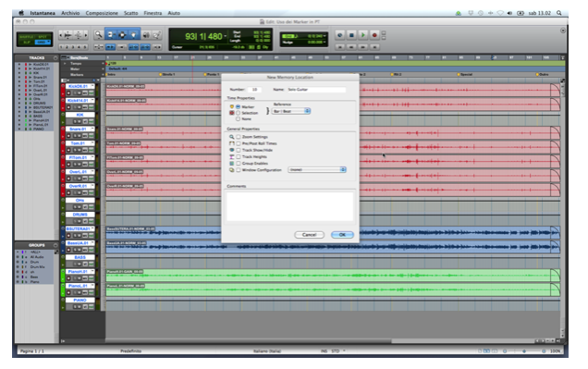588x369 pixels.
Task: Click the Window Configuration icon
Action: click(232, 170)
